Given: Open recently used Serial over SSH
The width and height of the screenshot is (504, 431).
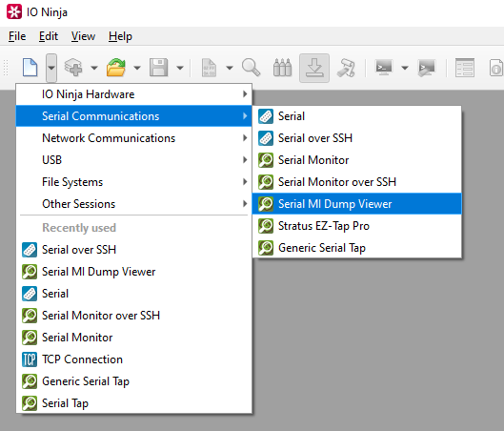Looking at the screenshot, I should point(134,250).
